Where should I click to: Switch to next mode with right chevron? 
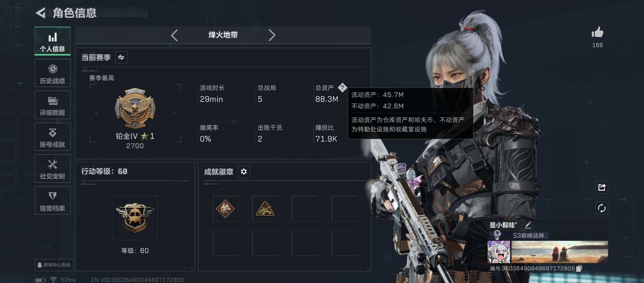point(272,35)
